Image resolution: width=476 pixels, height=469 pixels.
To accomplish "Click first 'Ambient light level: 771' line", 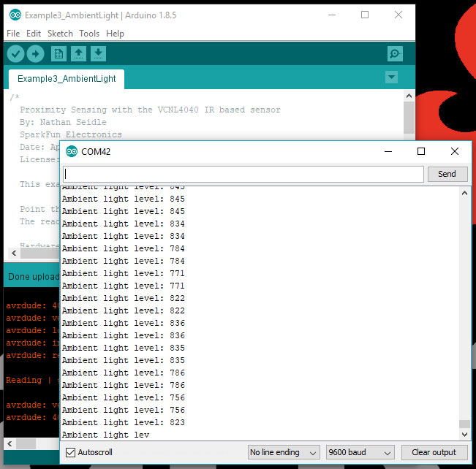I will [x=124, y=274].
